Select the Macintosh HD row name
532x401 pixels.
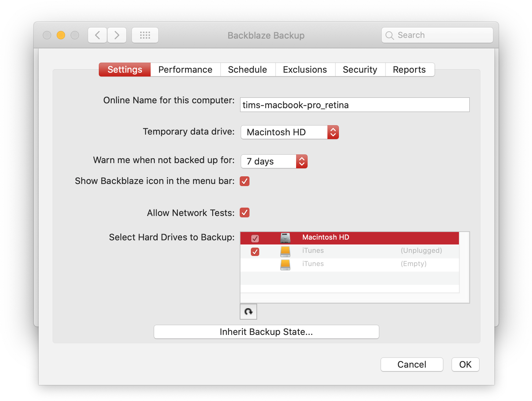pyautogui.click(x=326, y=237)
